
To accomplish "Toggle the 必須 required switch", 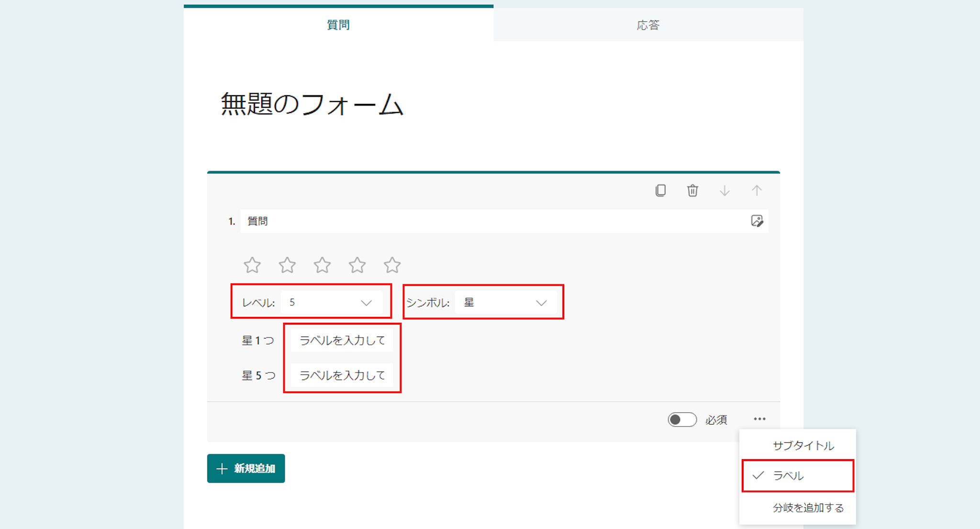I will [682, 420].
